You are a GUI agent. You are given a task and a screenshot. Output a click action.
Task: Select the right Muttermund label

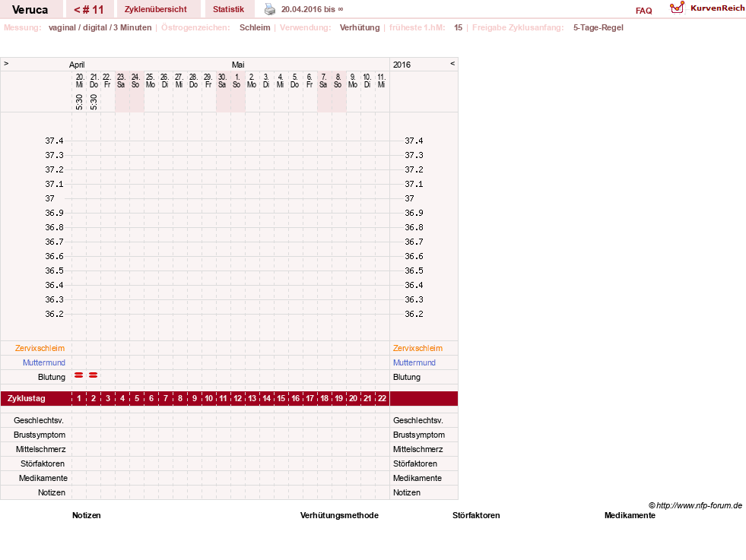(414, 362)
